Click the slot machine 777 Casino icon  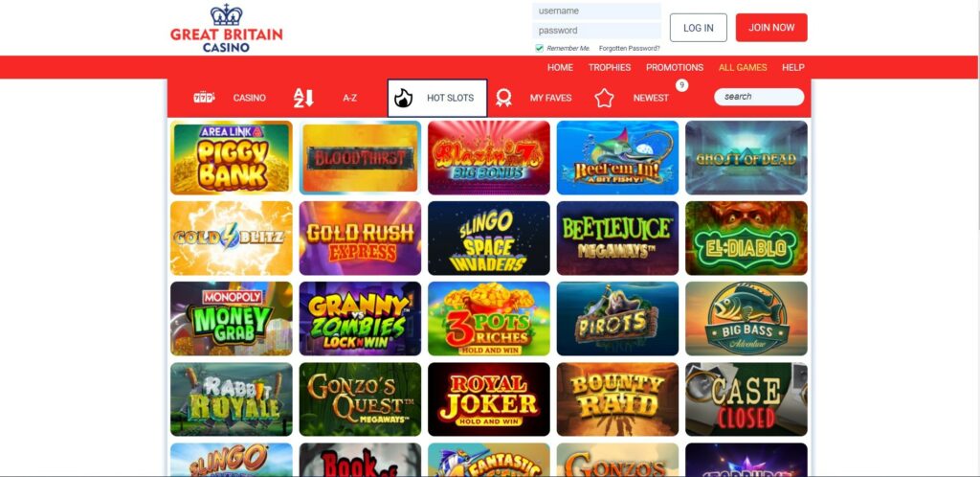(x=204, y=98)
